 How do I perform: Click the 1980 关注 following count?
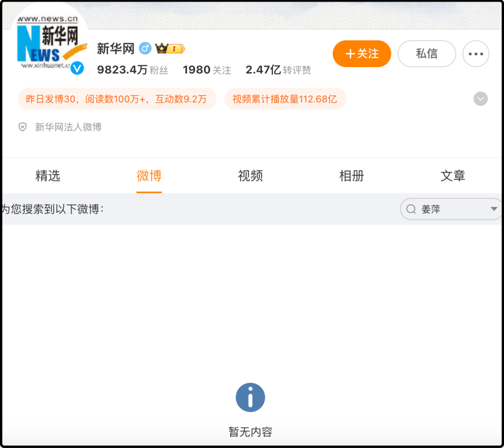pyautogui.click(x=207, y=70)
